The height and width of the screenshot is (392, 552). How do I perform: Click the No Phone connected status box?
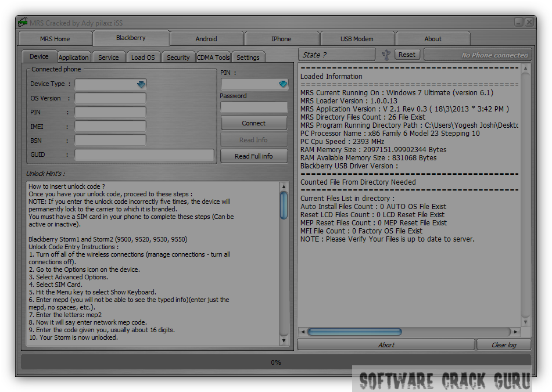pos(478,55)
